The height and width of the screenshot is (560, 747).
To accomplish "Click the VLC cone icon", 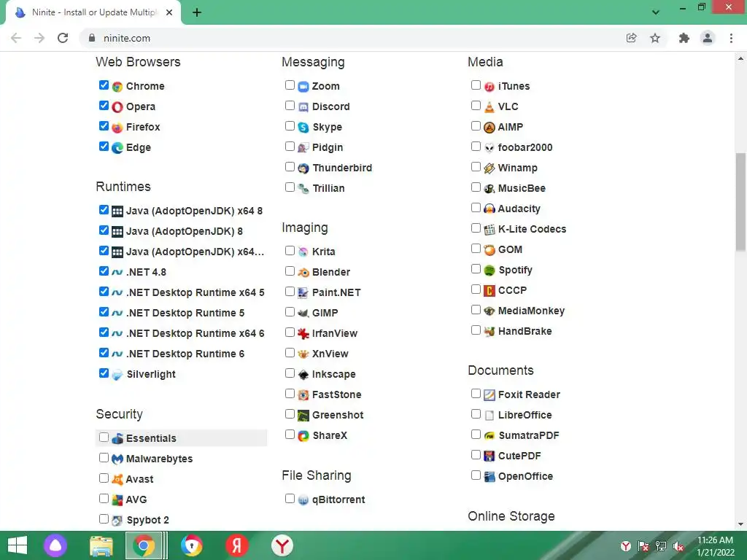I will click(489, 107).
